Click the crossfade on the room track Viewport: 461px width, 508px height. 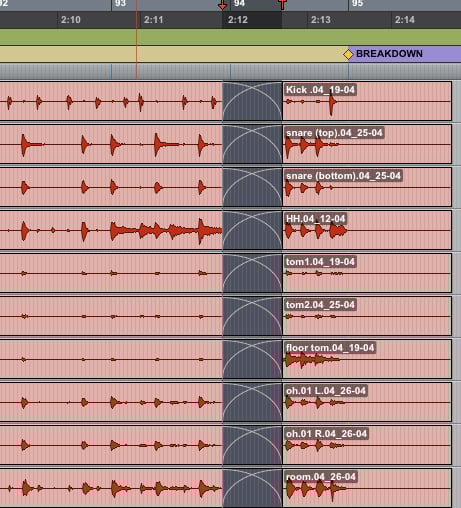(x=252, y=488)
